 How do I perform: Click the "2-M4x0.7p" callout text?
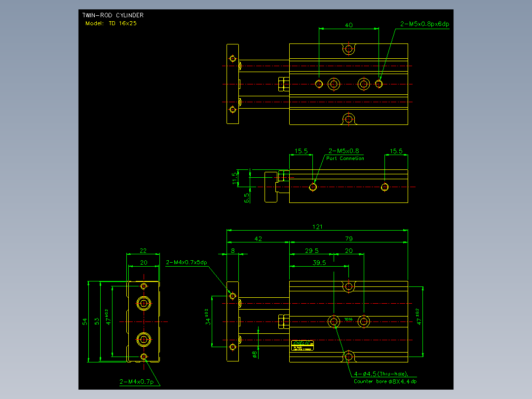(136, 382)
